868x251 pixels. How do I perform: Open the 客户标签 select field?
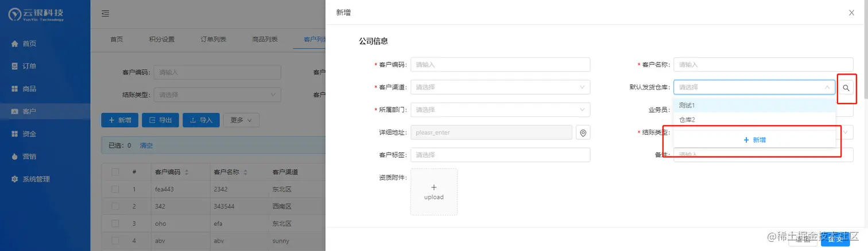coord(500,155)
